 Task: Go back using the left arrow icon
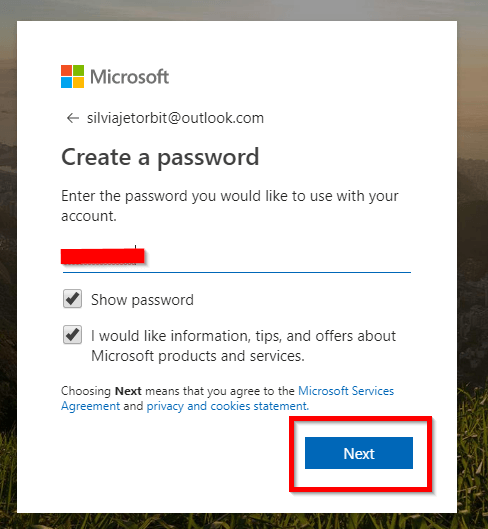pyautogui.click(x=73, y=118)
